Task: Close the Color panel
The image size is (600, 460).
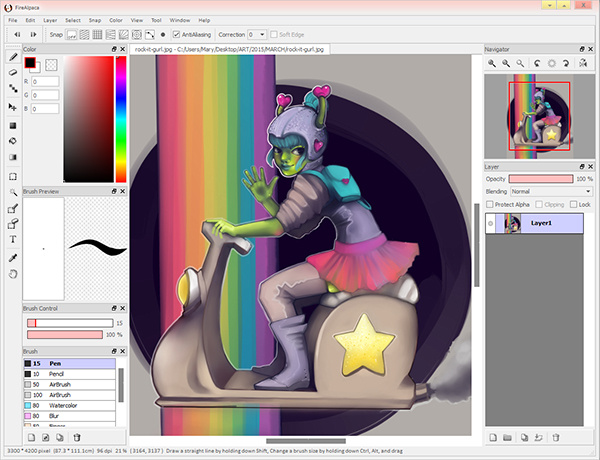Action: (122, 49)
